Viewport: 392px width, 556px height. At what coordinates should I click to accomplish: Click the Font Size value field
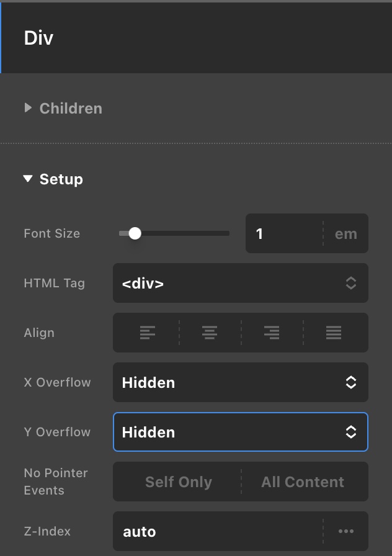[x=283, y=233]
